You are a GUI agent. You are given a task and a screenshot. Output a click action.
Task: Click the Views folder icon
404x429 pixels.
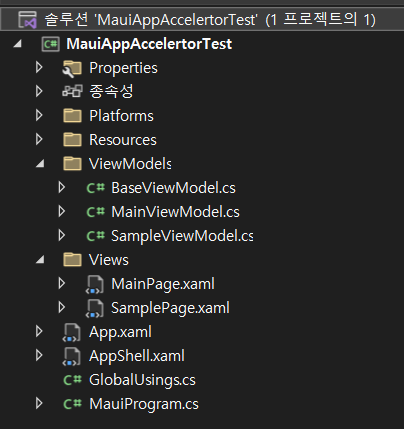click(72, 260)
